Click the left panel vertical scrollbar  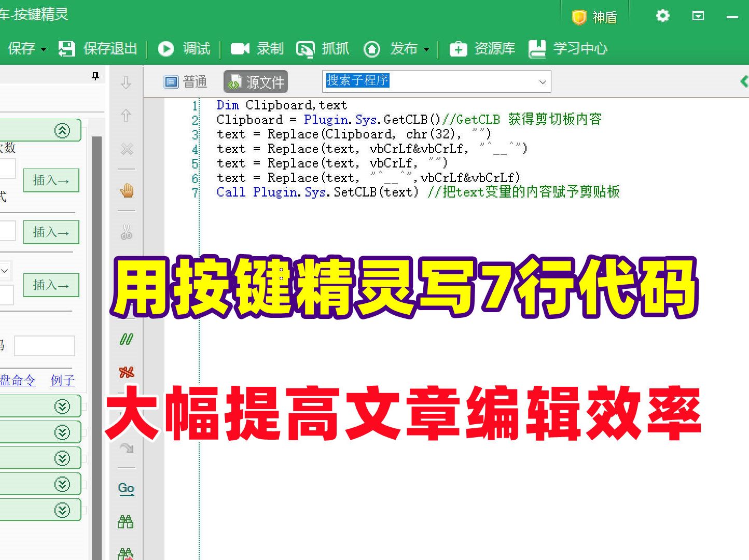(x=96, y=347)
